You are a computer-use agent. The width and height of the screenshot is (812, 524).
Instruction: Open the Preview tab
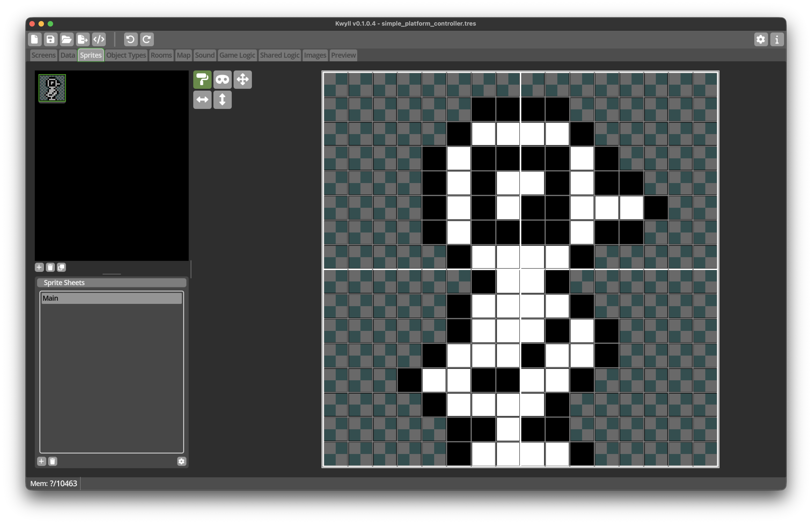click(x=343, y=55)
